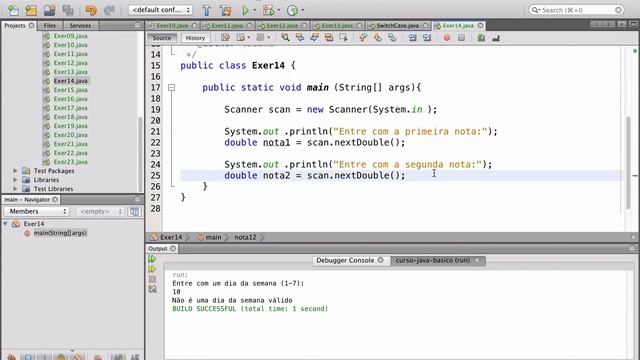Click the Stop Macro Recording icon
This screenshot has height=360, width=640.
(x=461, y=38)
